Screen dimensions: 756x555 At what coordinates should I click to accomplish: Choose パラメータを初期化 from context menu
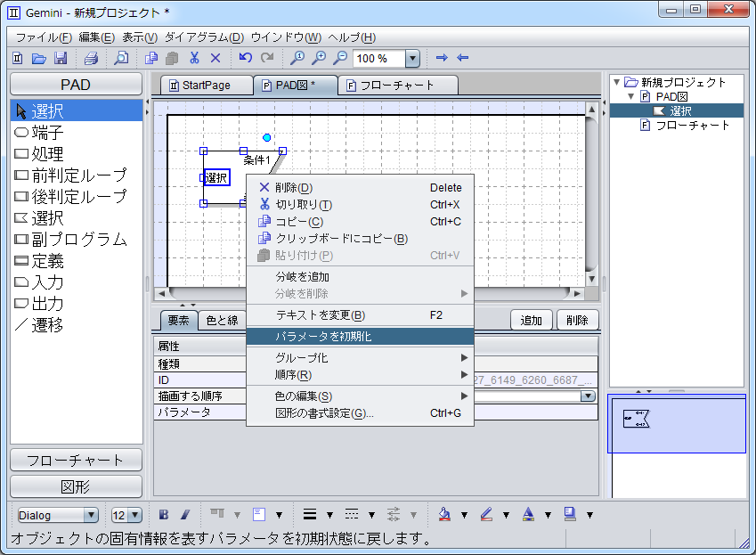click(360, 337)
